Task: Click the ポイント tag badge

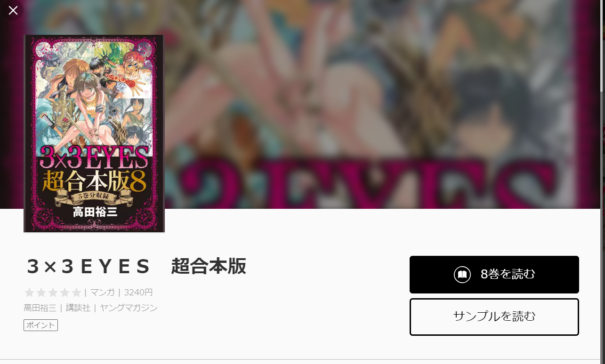Action: 40,325
